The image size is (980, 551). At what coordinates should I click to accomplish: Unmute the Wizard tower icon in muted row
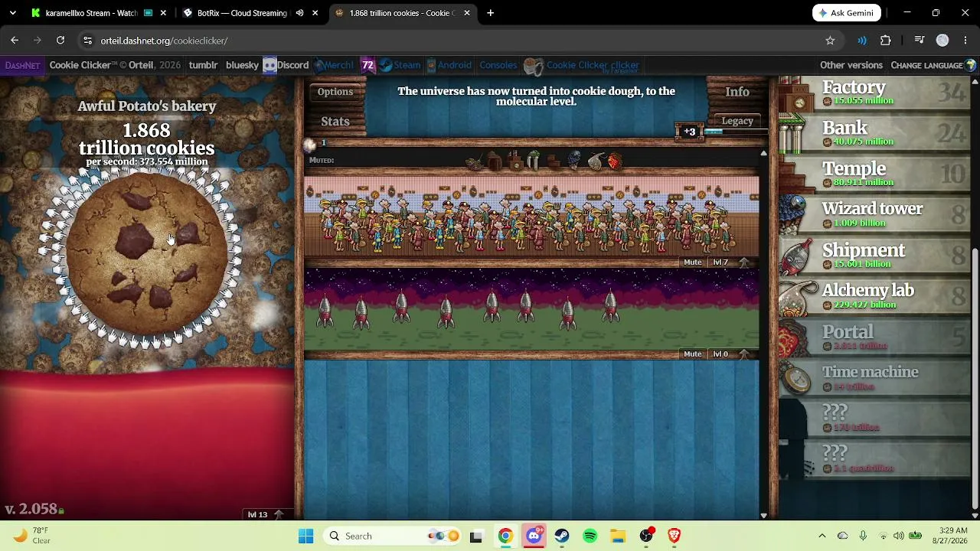[574, 161]
